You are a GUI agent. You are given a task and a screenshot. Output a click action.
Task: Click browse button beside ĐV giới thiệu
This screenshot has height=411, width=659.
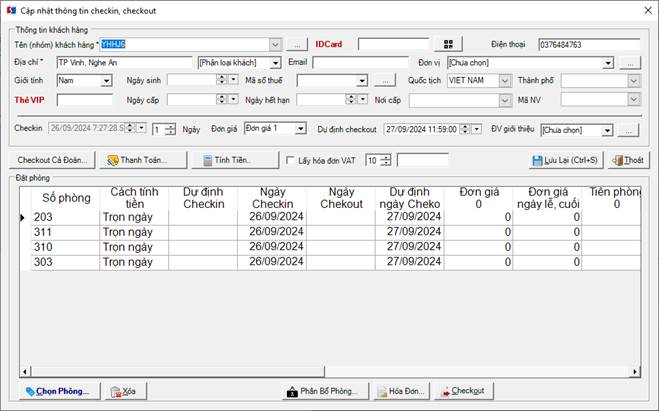628,130
